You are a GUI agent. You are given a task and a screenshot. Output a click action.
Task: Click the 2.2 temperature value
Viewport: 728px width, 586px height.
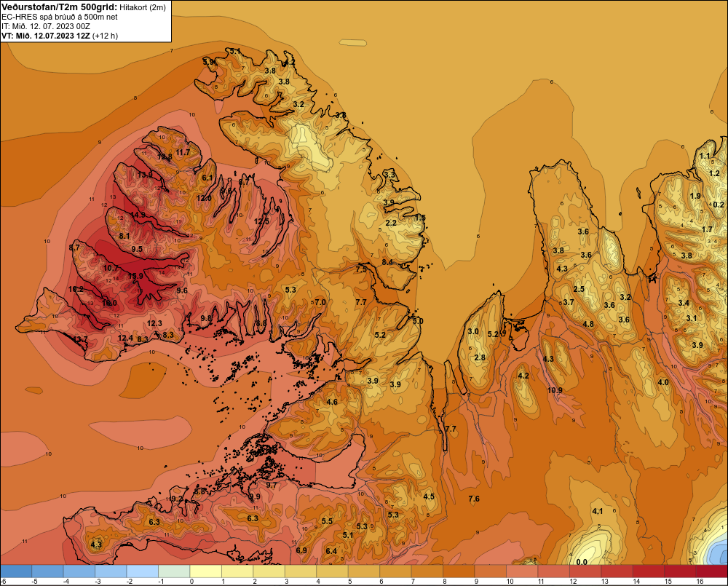coord(392,223)
